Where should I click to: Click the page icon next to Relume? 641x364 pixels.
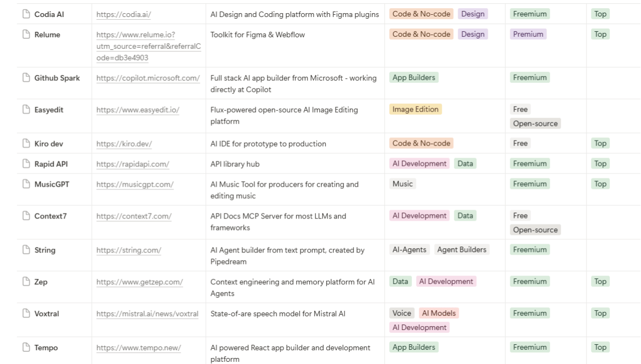tap(26, 35)
